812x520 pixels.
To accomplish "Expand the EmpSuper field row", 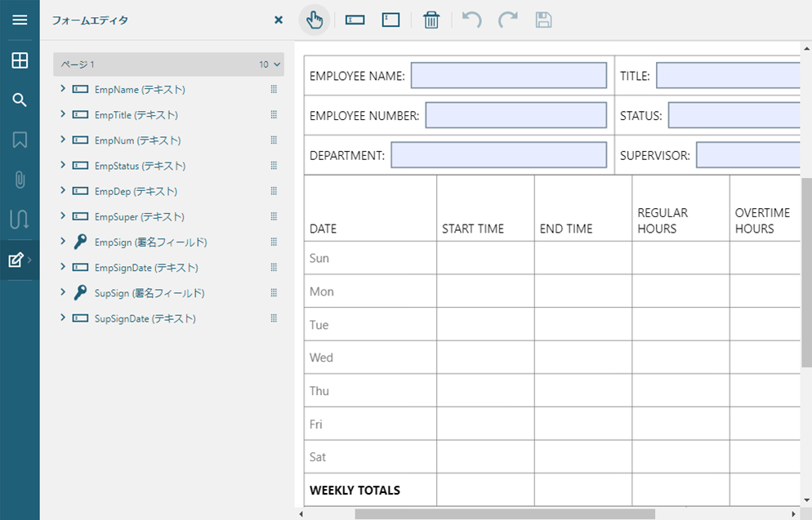I will pyautogui.click(x=63, y=216).
